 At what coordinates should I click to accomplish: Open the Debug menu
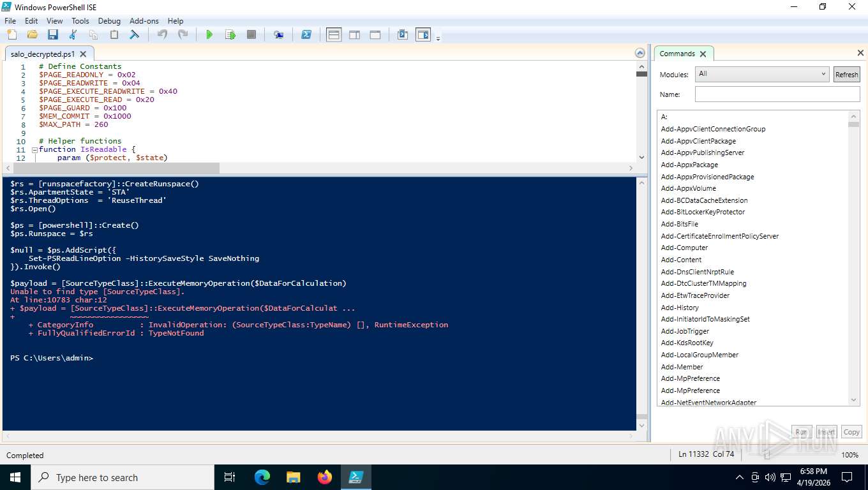[109, 21]
